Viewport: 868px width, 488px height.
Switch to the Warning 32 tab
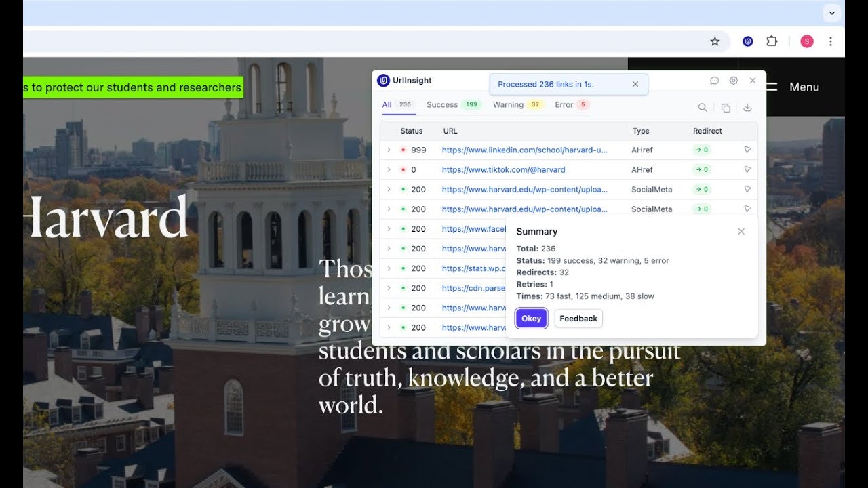(x=518, y=105)
